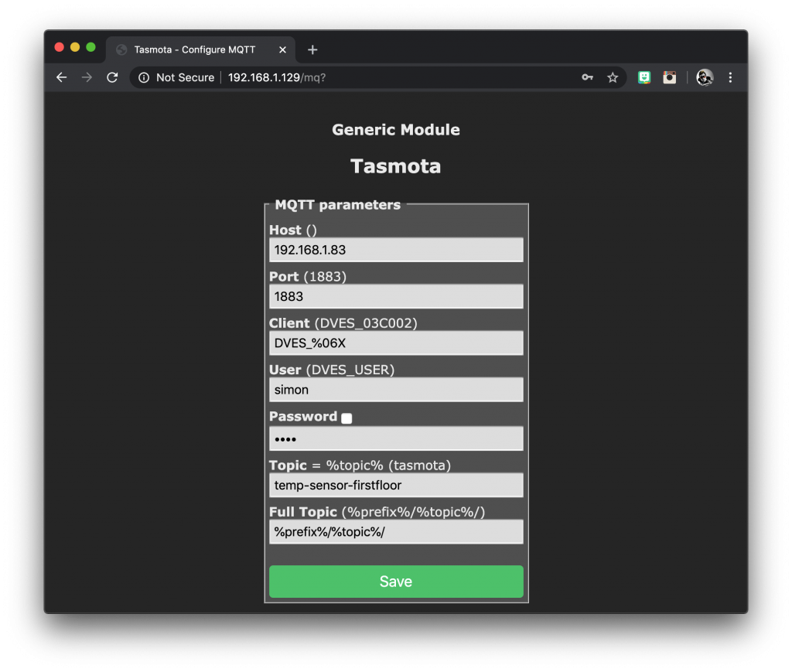Select the Tasmota - Configure MQTT tab
792x672 pixels.
click(200, 49)
